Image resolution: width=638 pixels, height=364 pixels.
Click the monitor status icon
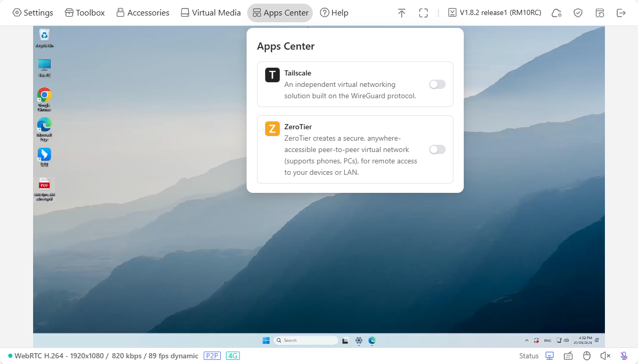click(550, 356)
